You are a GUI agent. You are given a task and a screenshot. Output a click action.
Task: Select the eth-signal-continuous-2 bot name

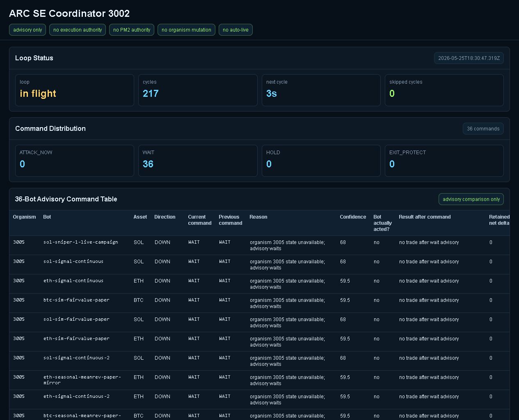[x=76, y=396]
